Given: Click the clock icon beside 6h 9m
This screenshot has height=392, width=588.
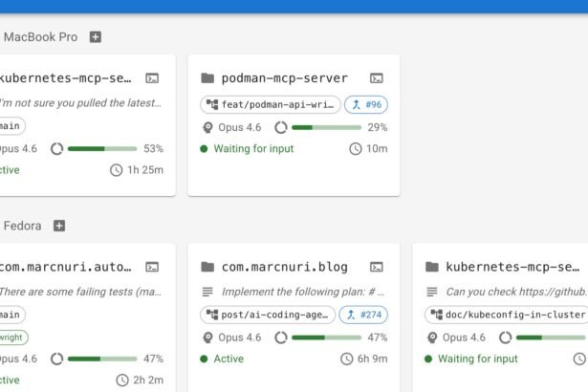Looking at the screenshot, I should pos(347,359).
